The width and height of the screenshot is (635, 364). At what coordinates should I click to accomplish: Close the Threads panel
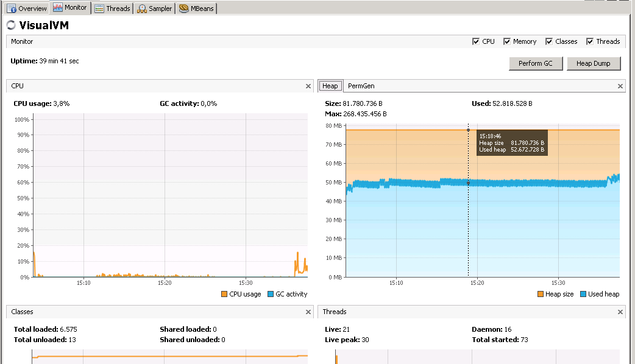click(620, 312)
